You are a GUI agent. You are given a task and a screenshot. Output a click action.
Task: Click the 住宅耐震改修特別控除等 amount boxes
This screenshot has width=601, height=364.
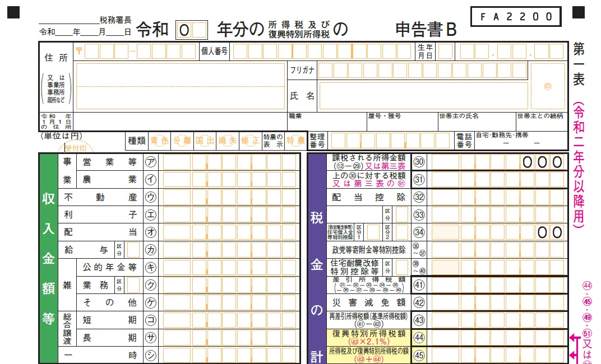(x=498, y=268)
